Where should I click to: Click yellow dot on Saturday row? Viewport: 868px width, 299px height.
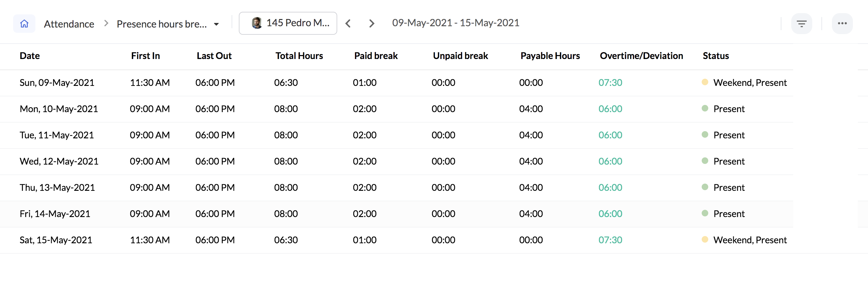705,239
